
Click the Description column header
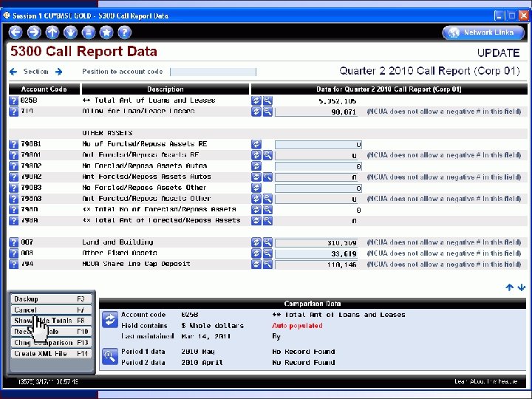click(x=166, y=89)
